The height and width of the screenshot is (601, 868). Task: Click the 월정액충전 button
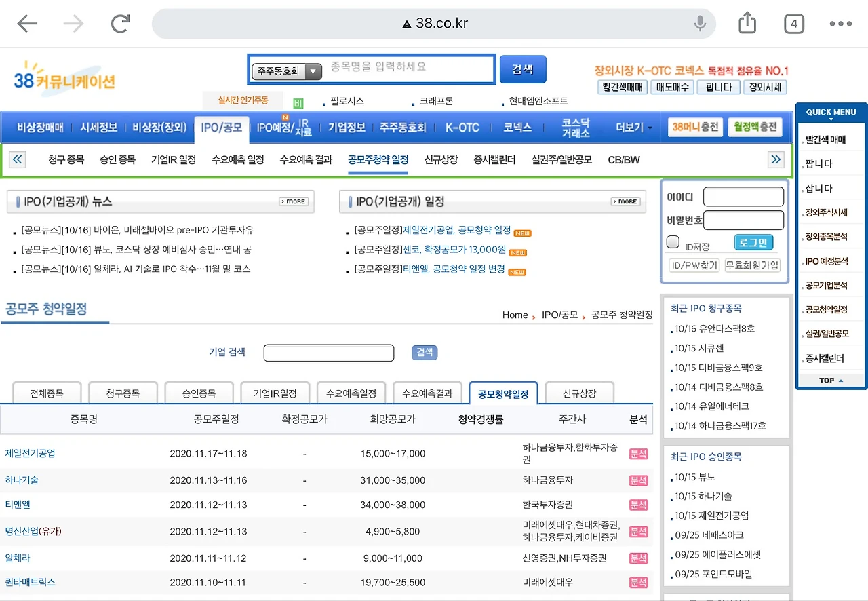point(755,128)
